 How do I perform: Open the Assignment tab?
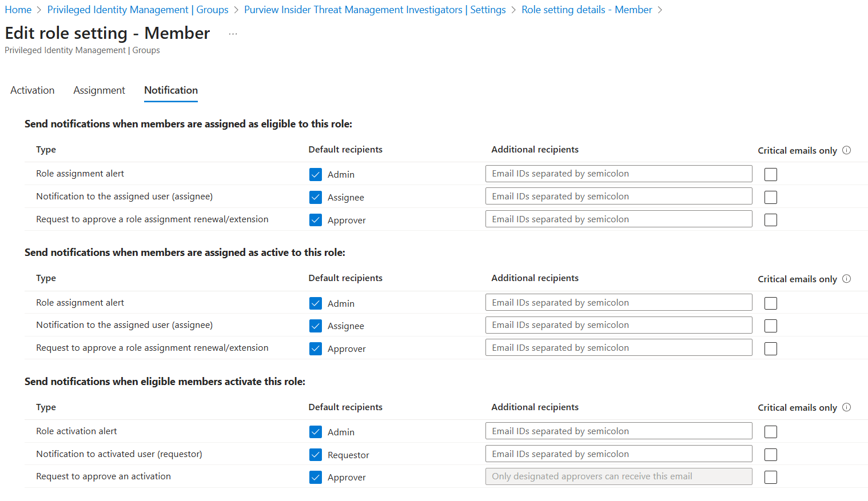tap(99, 90)
